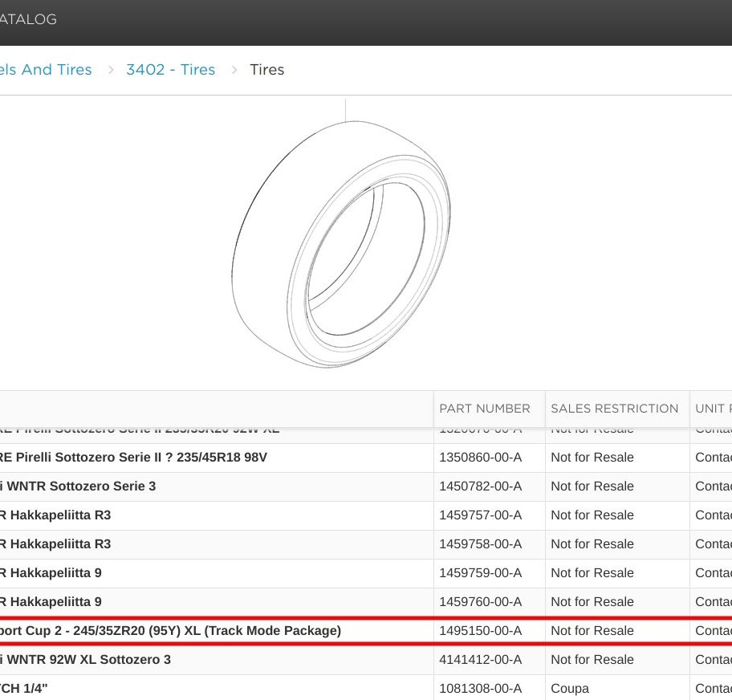Select Hakkapeliitta R3 description in row 1459757-00-A
The height and width of the screenshot is (700, 732).
55,515
